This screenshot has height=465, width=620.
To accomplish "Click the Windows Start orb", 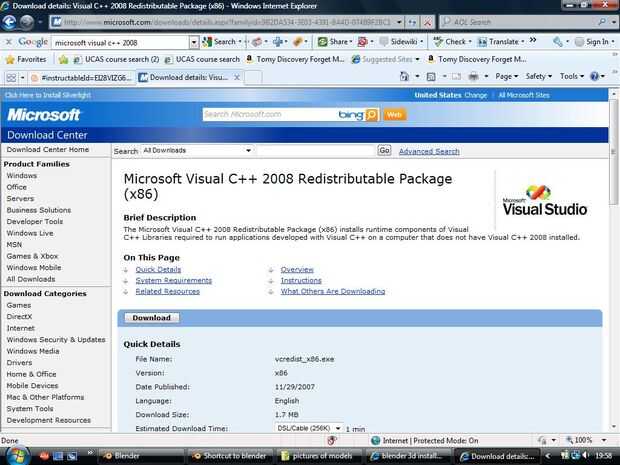I will coord(17,456).
